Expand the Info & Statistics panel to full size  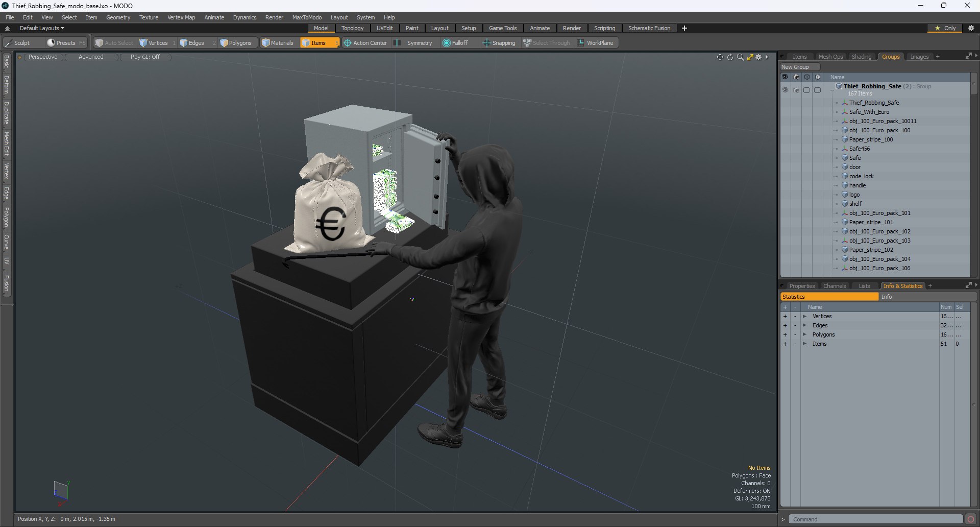click(968, 285)
